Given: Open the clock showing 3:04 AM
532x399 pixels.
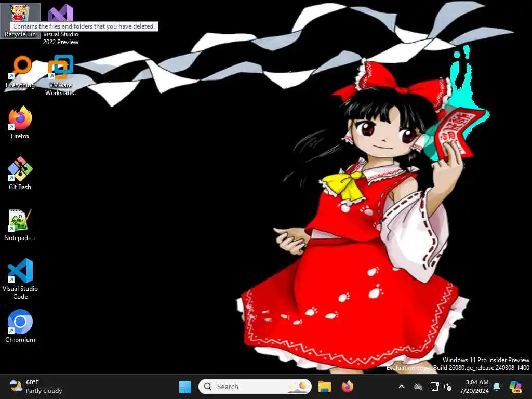Looking at the screenshot, I should click(474, 387).
